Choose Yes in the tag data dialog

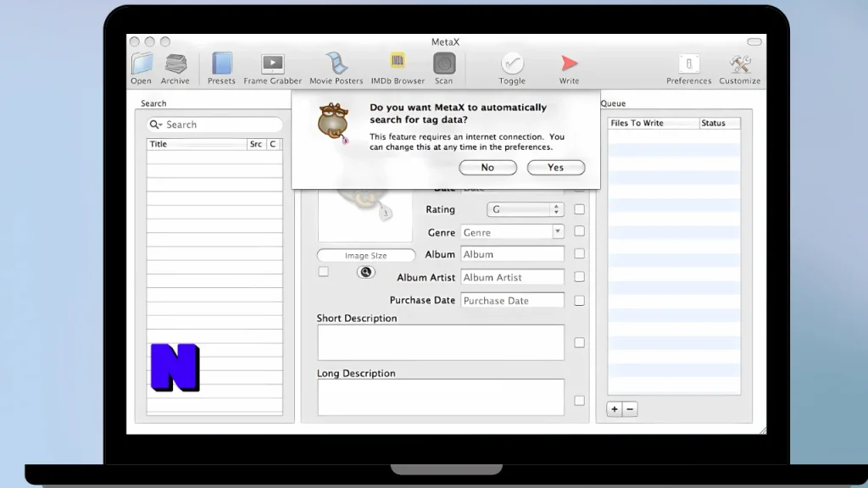pyautogui.click(x=556, y=168)
